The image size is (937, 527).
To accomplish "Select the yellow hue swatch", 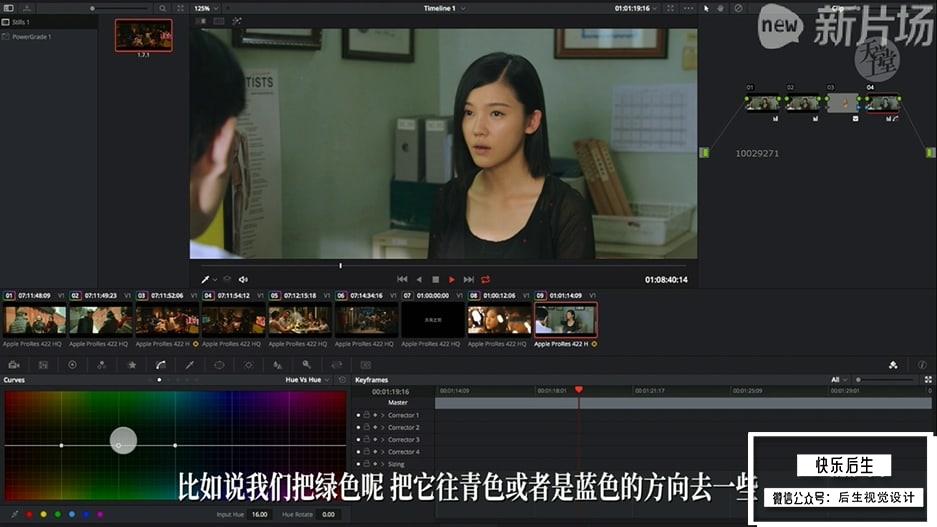I will tap(43, 514).
